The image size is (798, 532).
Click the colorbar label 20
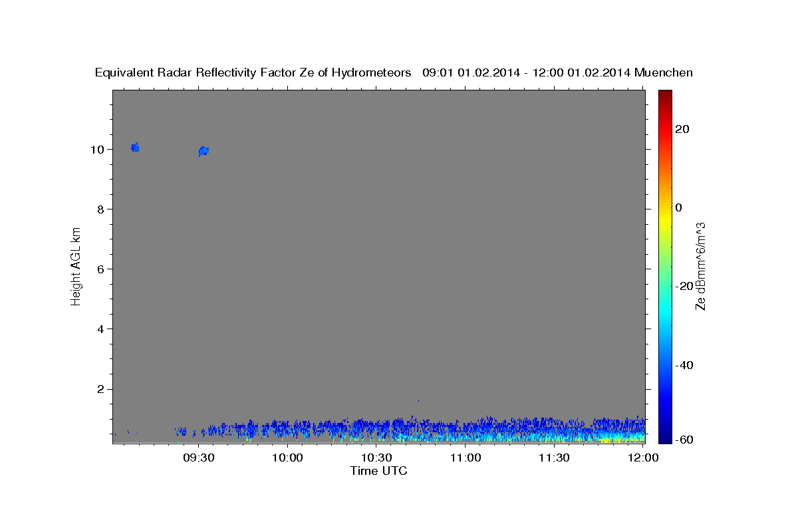683,129
